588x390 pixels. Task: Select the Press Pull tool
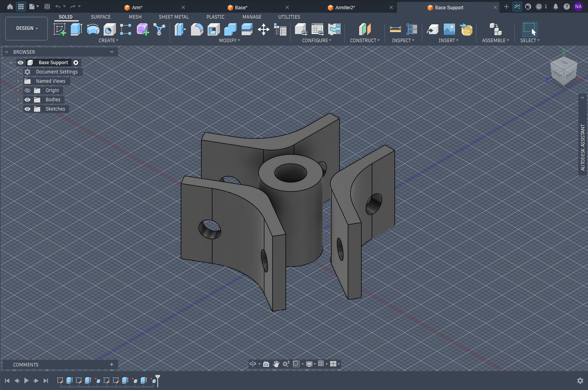click(x=180, y=29)
